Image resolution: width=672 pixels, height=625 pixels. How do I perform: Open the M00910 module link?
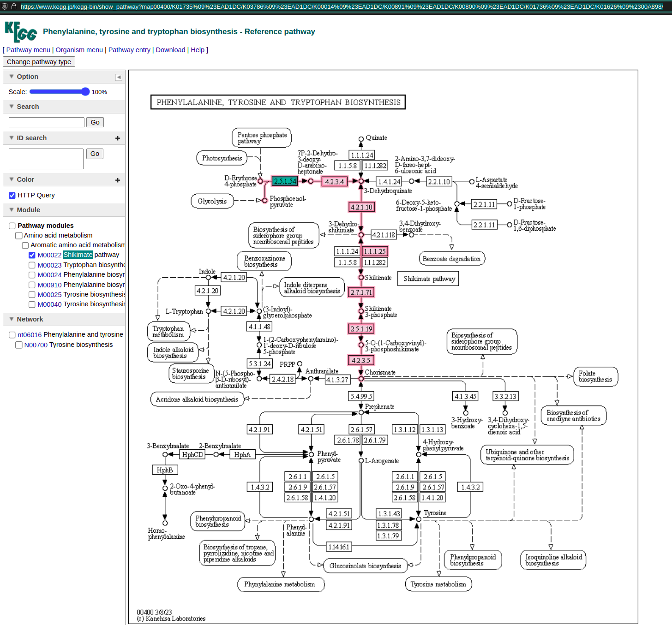[x=49, y=285]
